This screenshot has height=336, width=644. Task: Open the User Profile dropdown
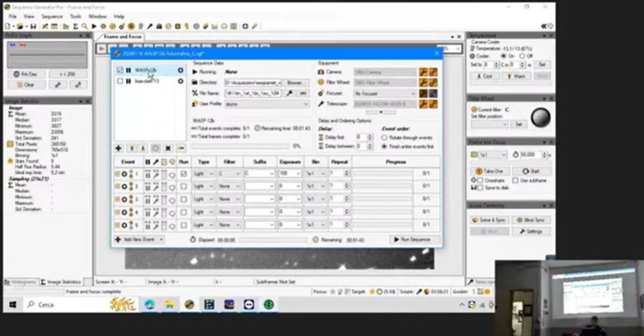(x=267, y=104)
